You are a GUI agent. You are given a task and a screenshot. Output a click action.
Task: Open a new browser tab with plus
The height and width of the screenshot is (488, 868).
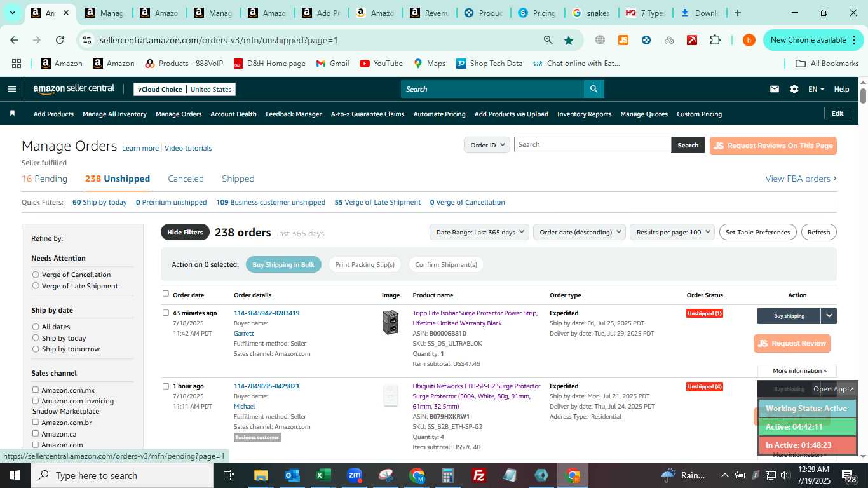tap(737, 13)
